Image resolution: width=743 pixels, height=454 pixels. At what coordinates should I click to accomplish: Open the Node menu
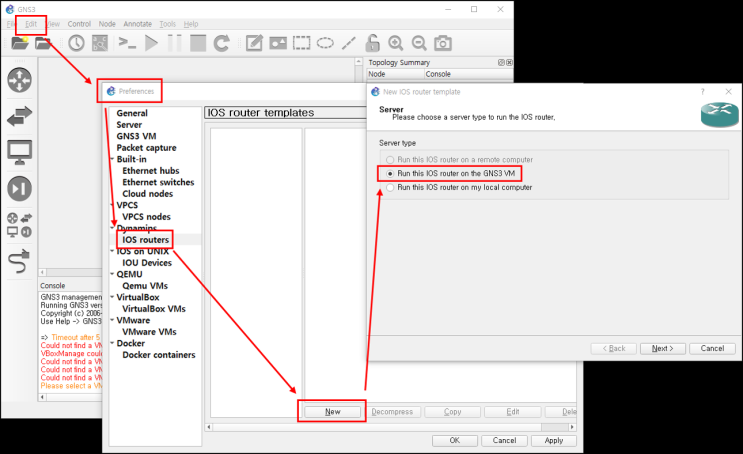coord(107,24)
